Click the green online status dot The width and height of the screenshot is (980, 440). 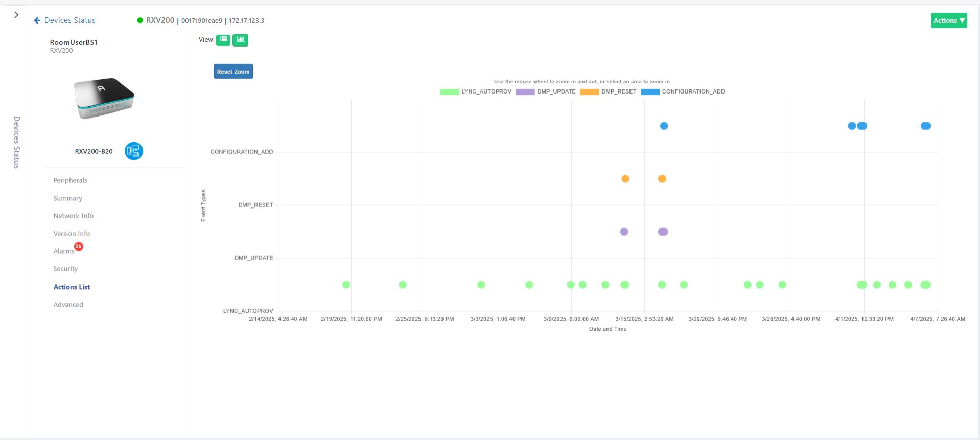pyautogui.click(x=140, y=20)
